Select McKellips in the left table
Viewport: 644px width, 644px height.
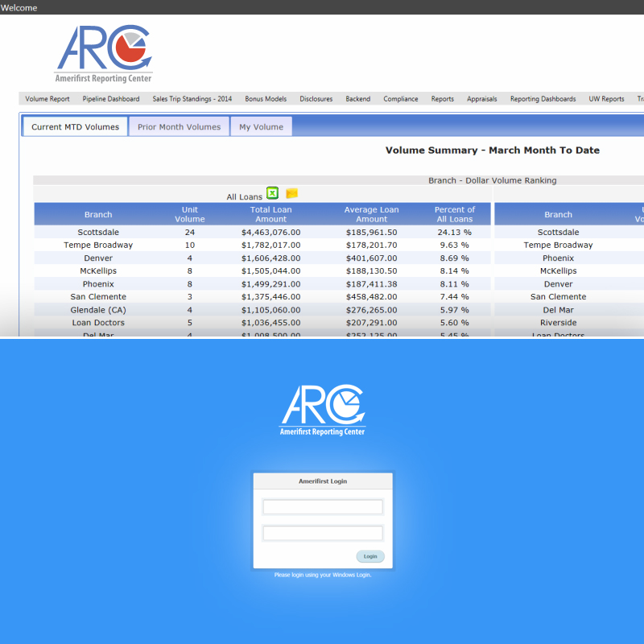point(98,270)
